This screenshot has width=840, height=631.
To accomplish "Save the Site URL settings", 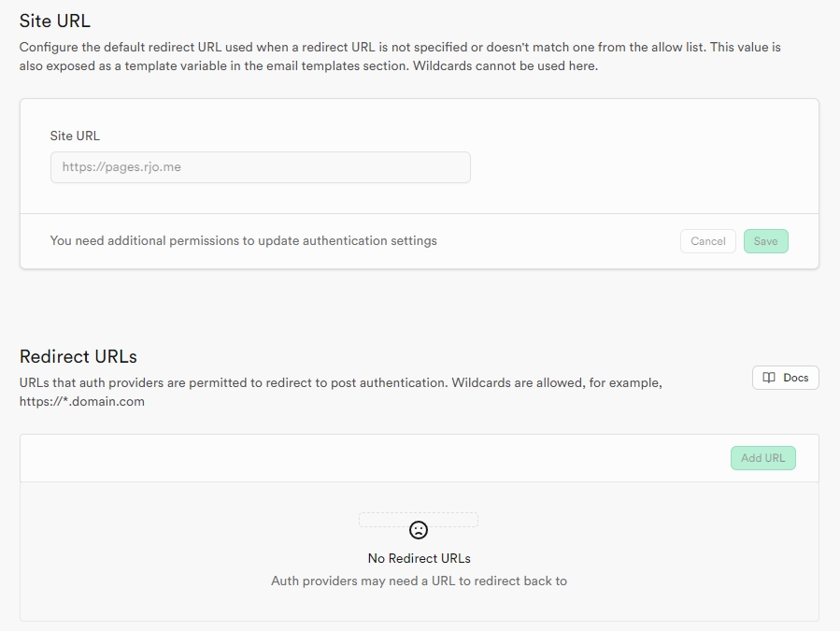I will (765, 241).
